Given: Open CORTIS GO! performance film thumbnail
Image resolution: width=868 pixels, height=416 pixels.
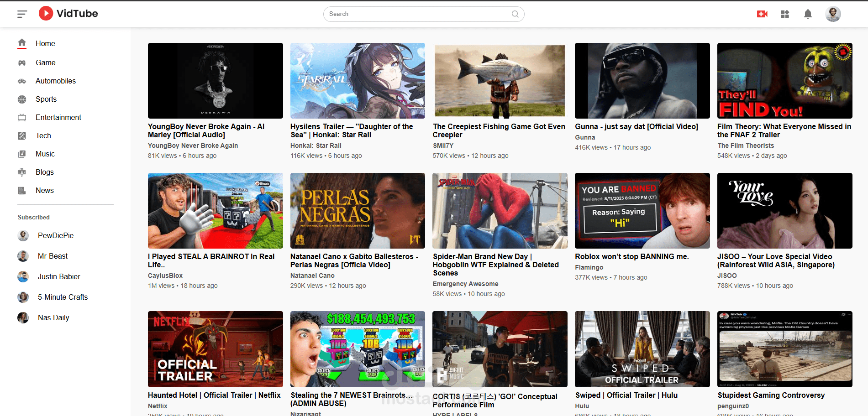Looking at the screenshot, I should [x=500, y=349].
